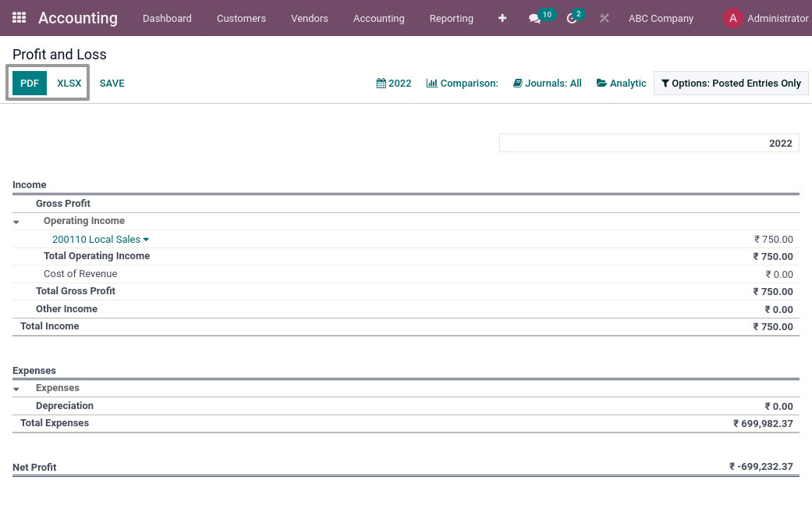Click the SAVE button
The height and width of the screenshot is (509, 812).
pos(112,83)
